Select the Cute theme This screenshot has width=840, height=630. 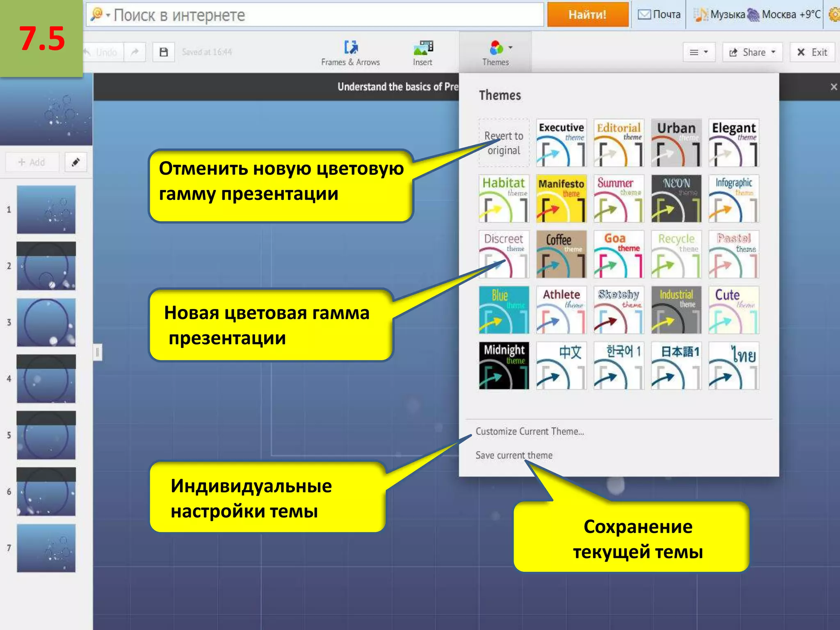pos(733,310)
